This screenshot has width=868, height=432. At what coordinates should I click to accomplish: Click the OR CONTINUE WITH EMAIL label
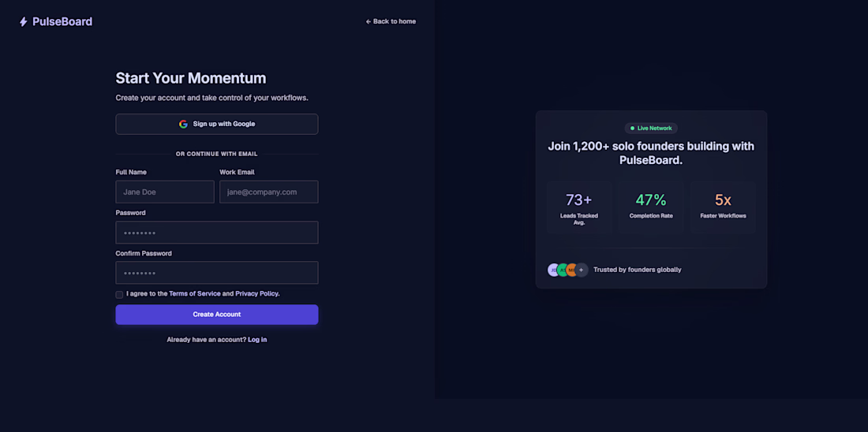click(217, 155)
